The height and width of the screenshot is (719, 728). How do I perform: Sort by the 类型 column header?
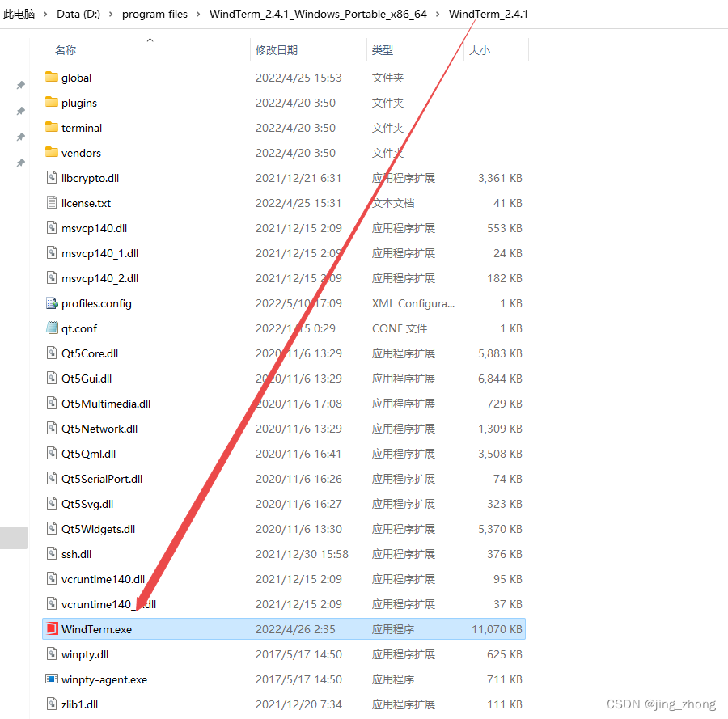[x=383, y=50]
